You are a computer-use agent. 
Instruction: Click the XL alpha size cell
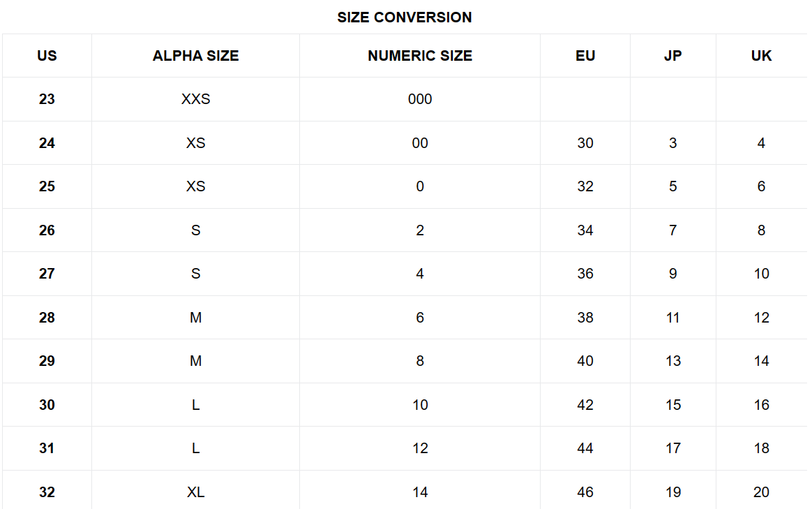click(x=196, y=492)
